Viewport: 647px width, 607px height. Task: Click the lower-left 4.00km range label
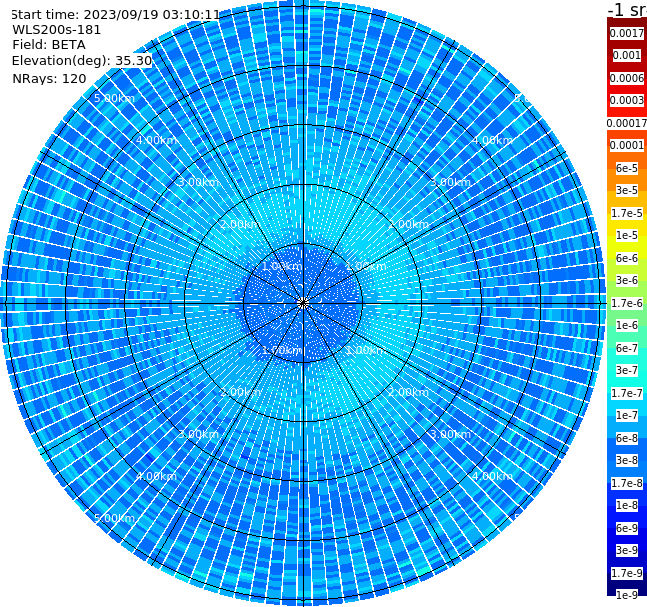tap(156, 476)
